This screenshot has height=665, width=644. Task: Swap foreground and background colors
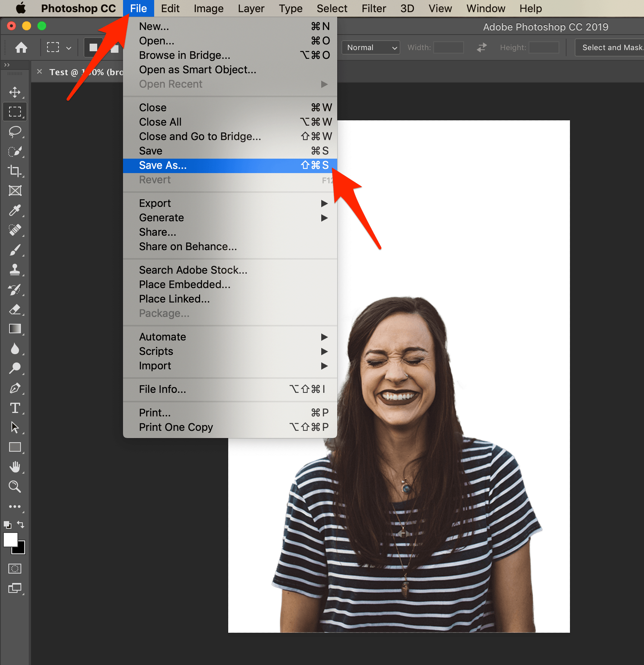point(21,524)
